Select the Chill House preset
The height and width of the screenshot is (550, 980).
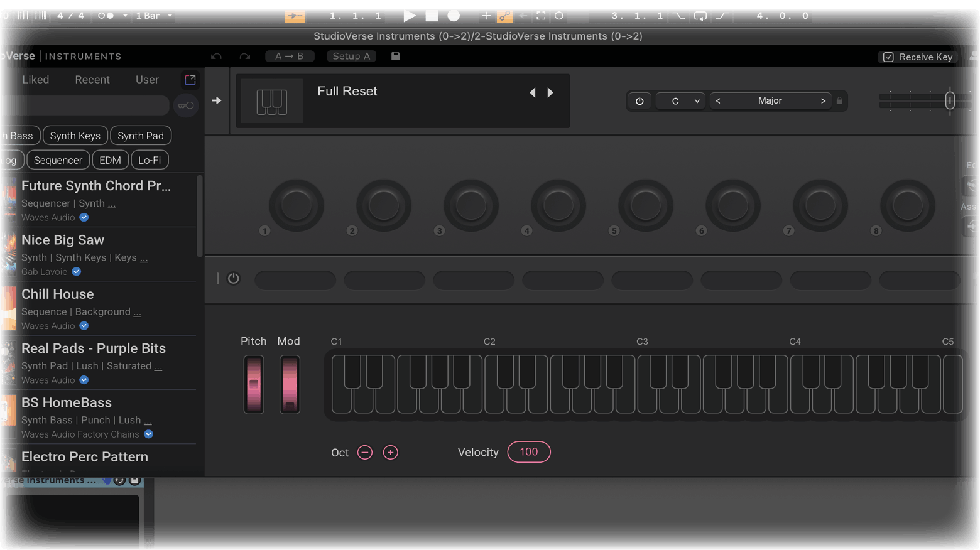[58, 294]
